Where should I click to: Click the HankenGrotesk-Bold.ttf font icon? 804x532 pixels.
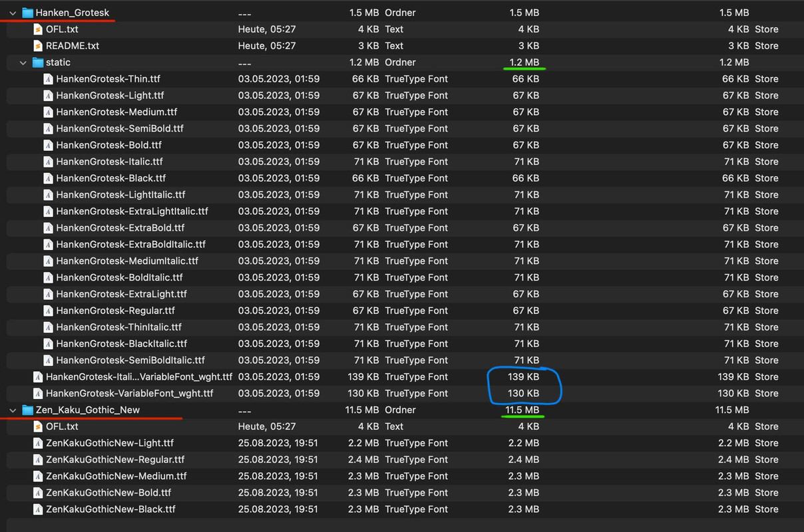pyautogui.click(x=48, y=145)
